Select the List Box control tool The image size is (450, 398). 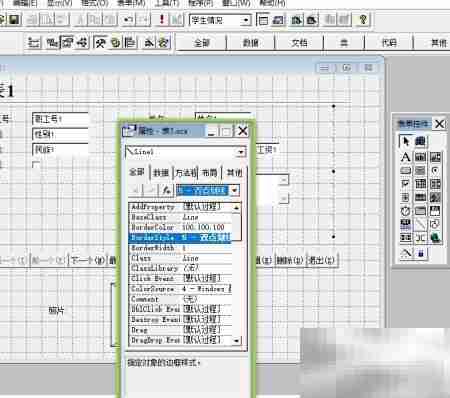click(435, 184)
